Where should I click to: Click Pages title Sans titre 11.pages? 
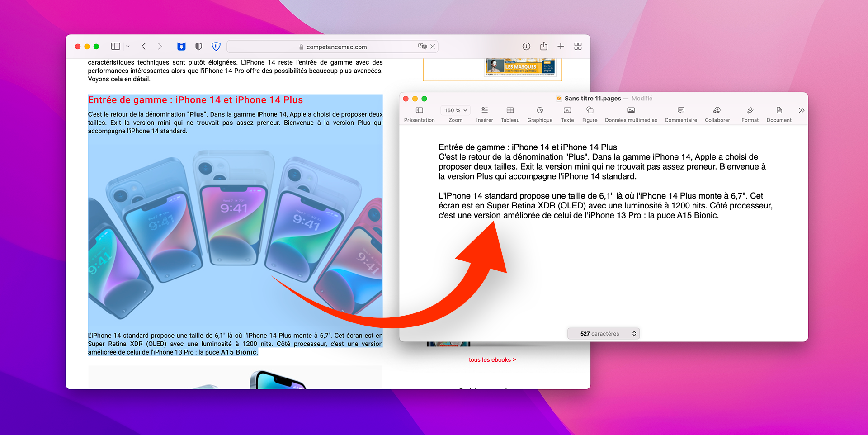[593, 99]
